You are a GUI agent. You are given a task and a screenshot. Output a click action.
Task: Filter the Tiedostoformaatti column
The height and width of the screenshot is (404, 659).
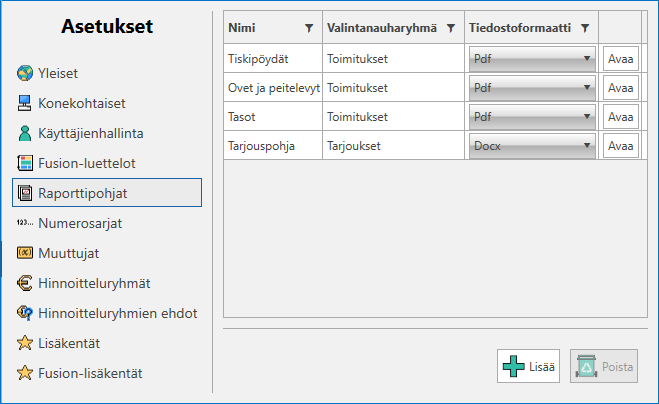[x=585, y=28]
